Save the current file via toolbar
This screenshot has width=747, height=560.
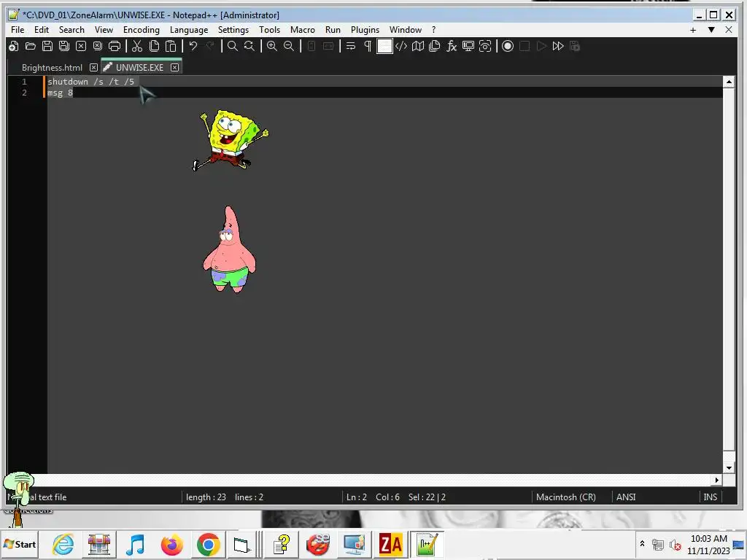47,46
